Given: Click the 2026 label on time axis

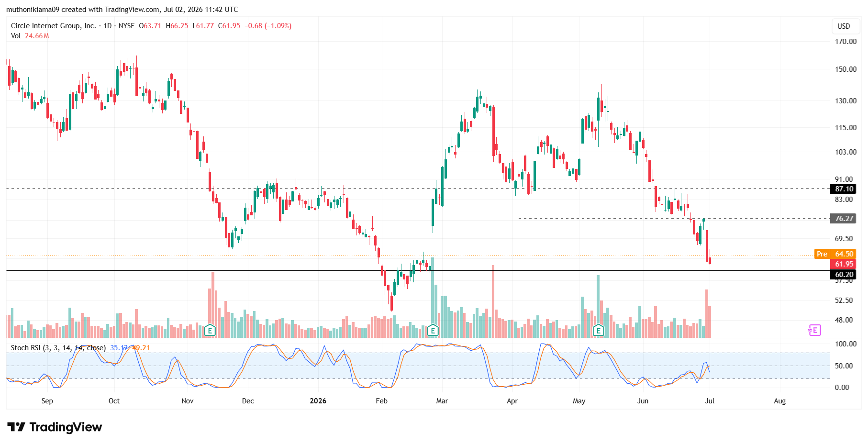Looking at the screenshot, I should [x=318, y=401].
